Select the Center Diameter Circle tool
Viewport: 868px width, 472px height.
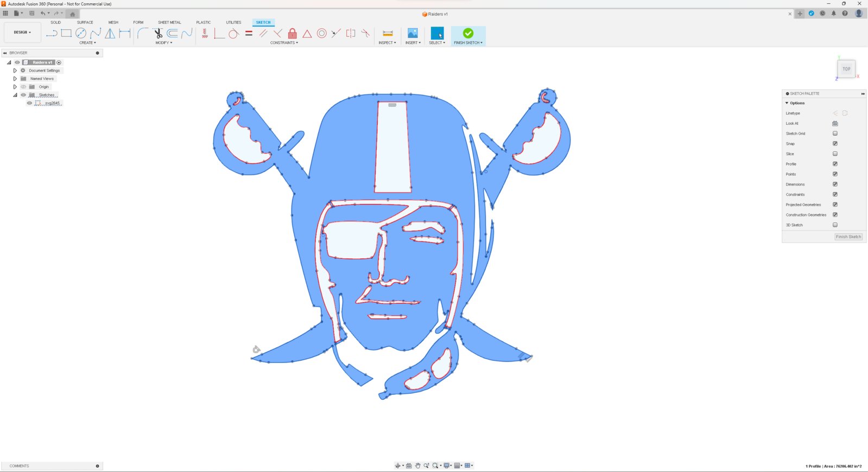coord(81,33)
